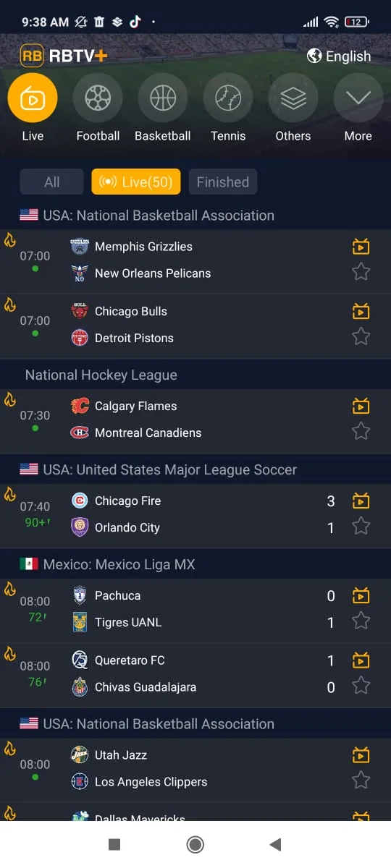This screenshot has height=868, width=391.
Task: Toggle favorite star for Queretaro vs Chivas
Action: (x=361, y=686)
